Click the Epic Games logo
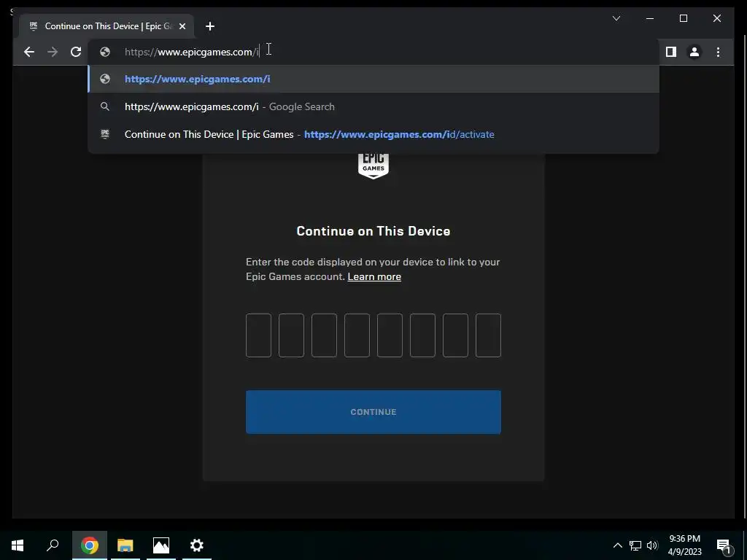The image size is (747, 560). [373, 166]
